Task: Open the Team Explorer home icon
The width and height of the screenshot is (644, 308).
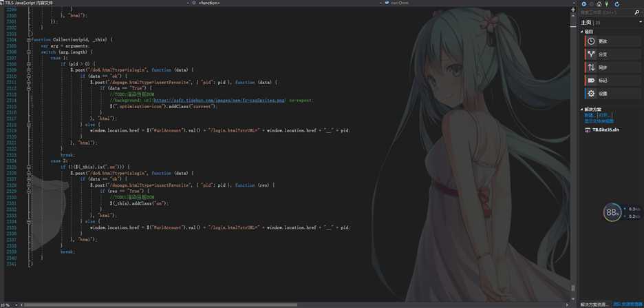Action: pos(599,3)
